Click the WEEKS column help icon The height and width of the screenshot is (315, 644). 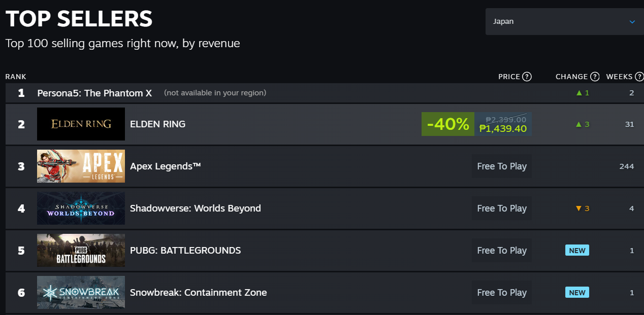pos(639,77)
